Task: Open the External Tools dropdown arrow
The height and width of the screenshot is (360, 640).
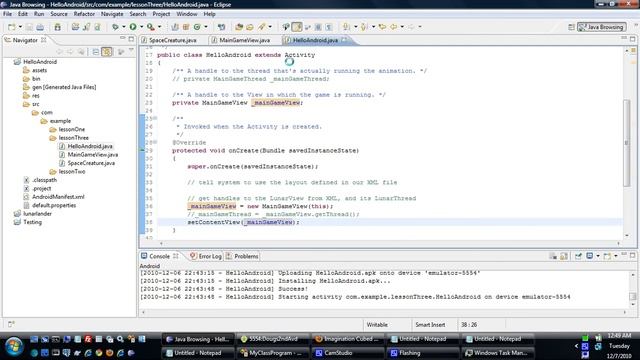Action: coord(159,27)
